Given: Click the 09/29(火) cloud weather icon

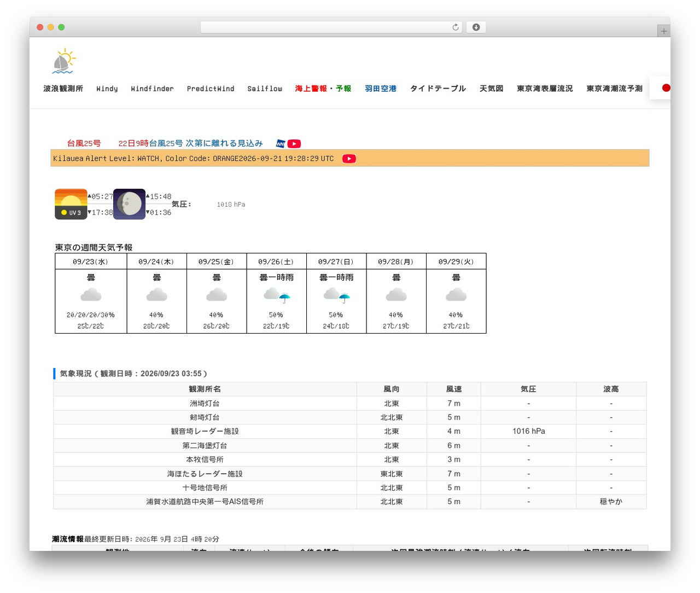Looking at the screenshot, I should 456,295.
